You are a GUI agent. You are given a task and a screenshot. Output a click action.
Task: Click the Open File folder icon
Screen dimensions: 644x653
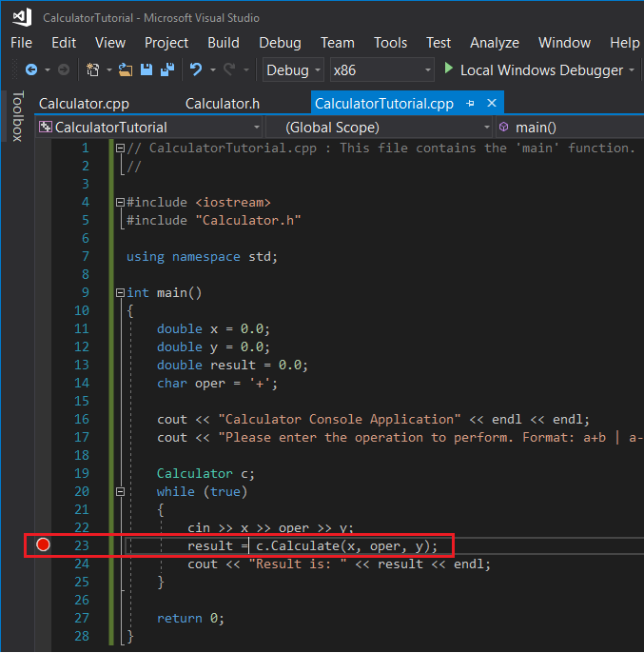[x=127, y=69]
